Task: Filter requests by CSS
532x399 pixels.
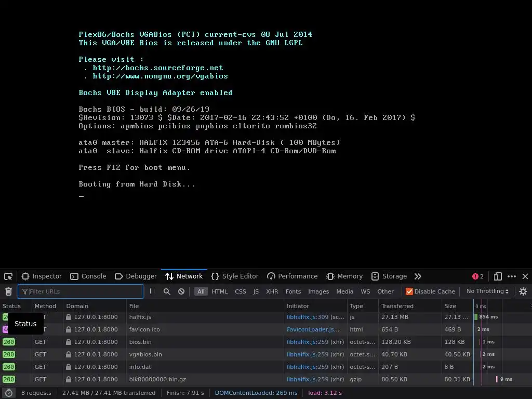Action: point(240,291)
